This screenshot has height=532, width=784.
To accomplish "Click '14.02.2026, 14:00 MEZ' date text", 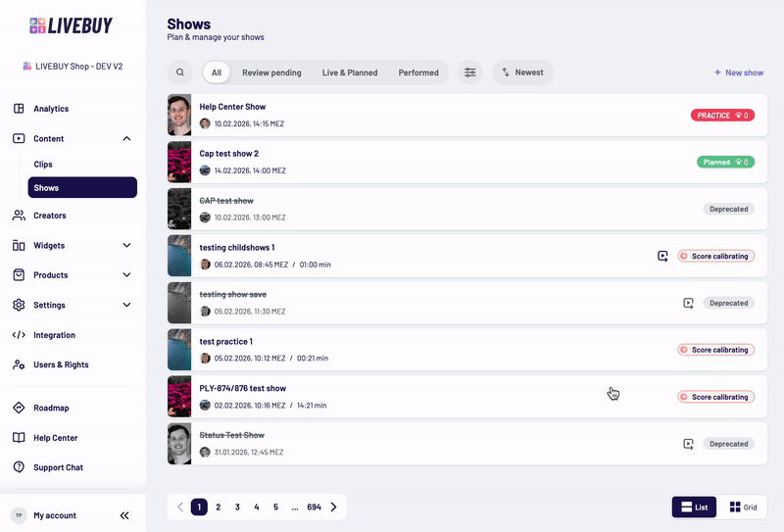I will [x=250, y=170].
